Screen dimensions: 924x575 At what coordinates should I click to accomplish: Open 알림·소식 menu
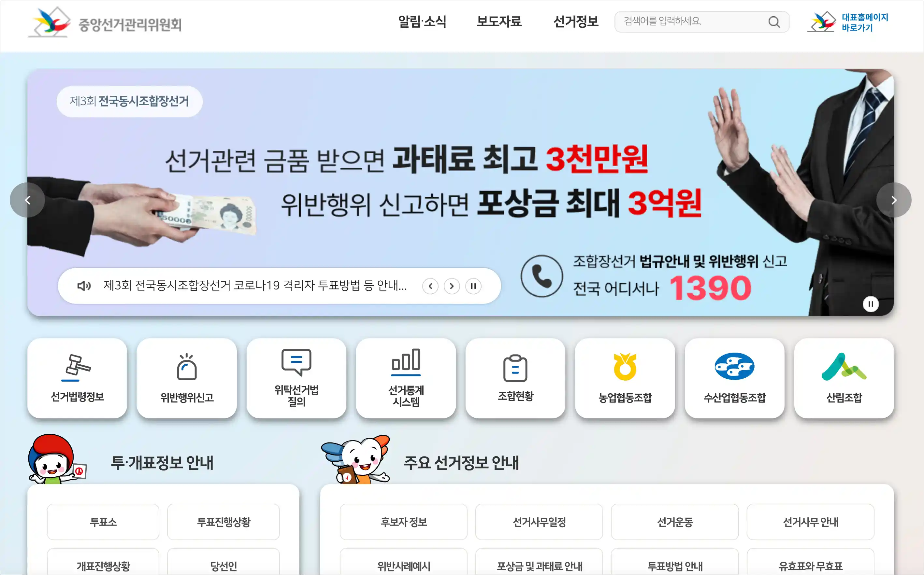point(422,22)
